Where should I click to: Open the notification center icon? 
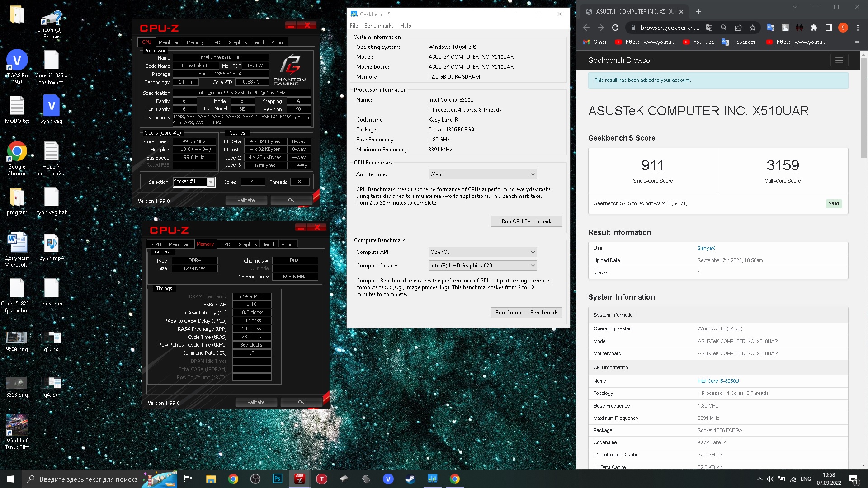(x=854, y=479)
